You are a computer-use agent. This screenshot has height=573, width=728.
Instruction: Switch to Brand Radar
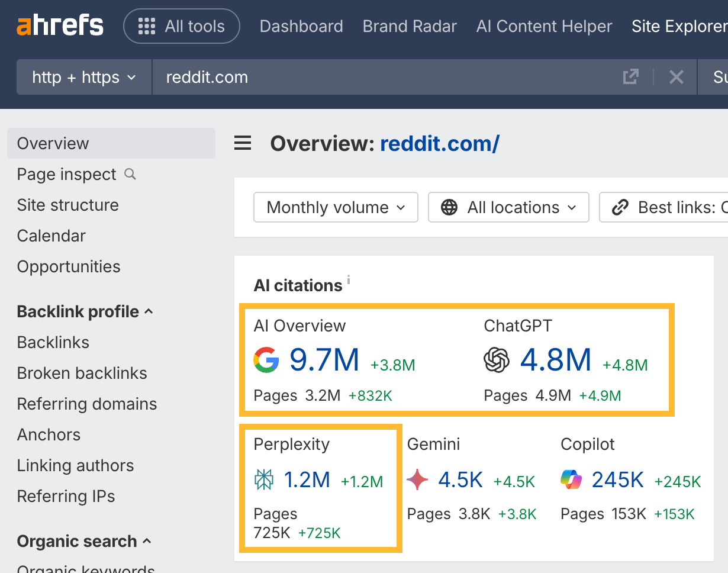(x=409, y=26)
